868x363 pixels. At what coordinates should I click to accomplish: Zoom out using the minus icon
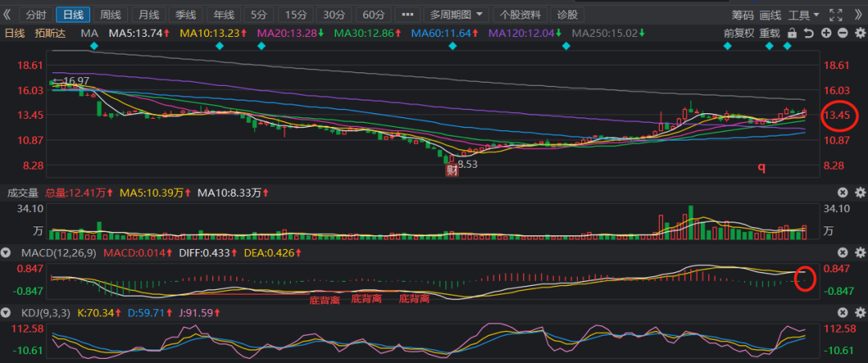click(x=843, y=33)
